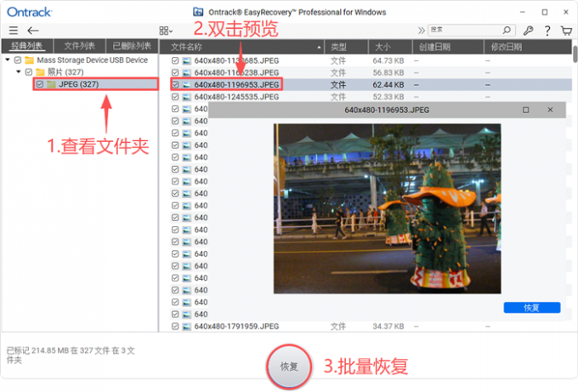Click the Ontrack logo
Viewport: 578px width, 392px height.
click(30, 12)
